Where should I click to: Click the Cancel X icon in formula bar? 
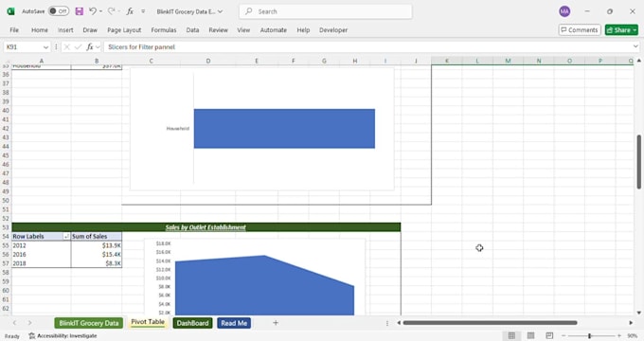[x=66, y=47]
